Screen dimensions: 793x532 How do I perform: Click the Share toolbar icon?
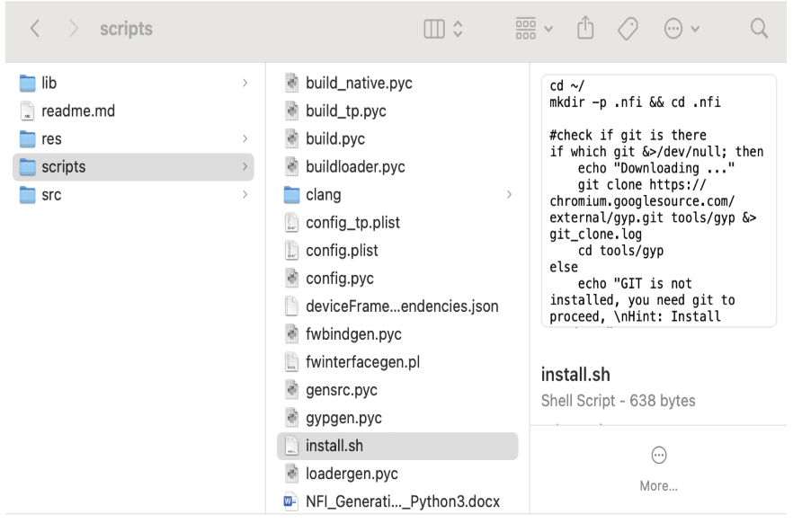(585, 28)
